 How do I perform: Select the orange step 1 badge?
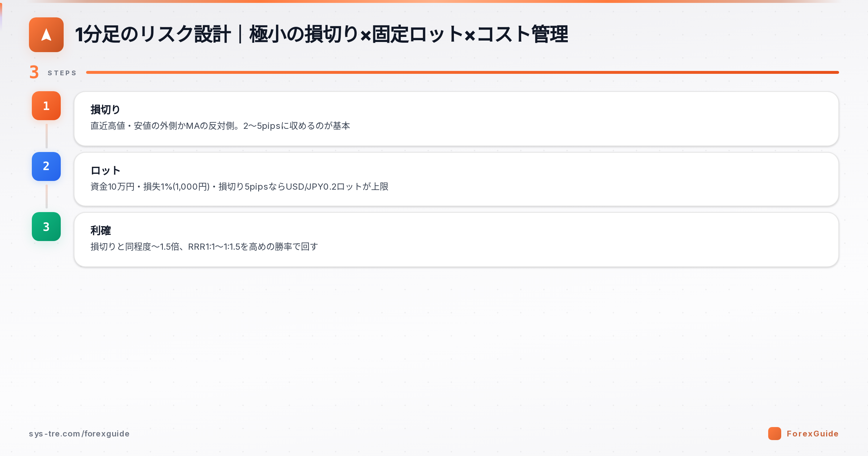46,106
